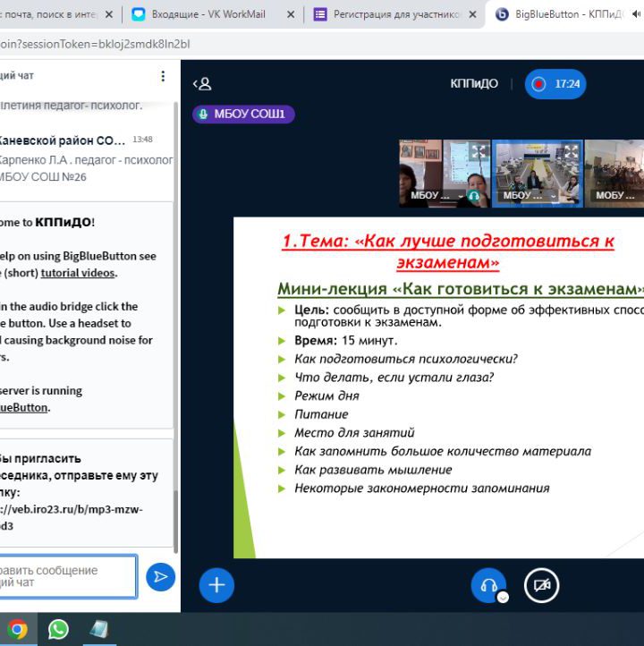Click the red recording indicator button

click(555, 84)
